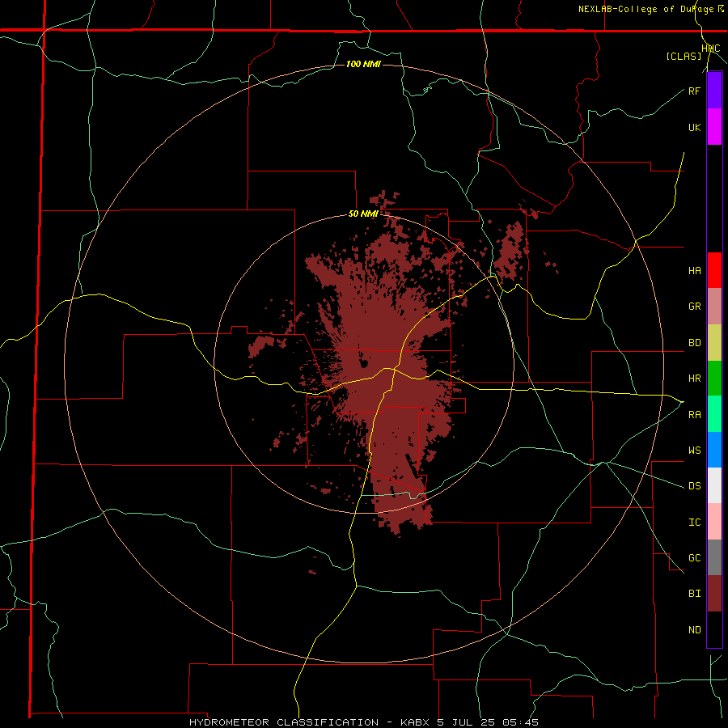Click the HHC product label
This screenshot has height=728, width=728.
711,49
